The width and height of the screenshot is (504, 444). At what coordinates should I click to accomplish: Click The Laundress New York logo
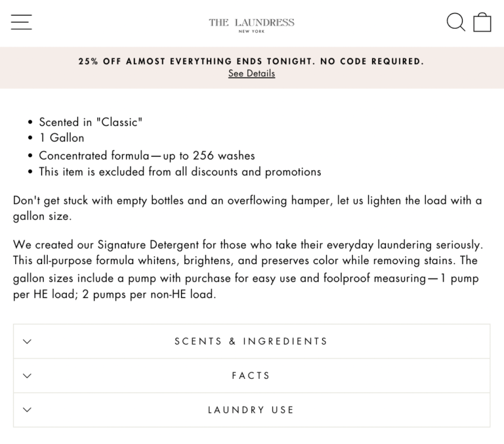[251, 22]
